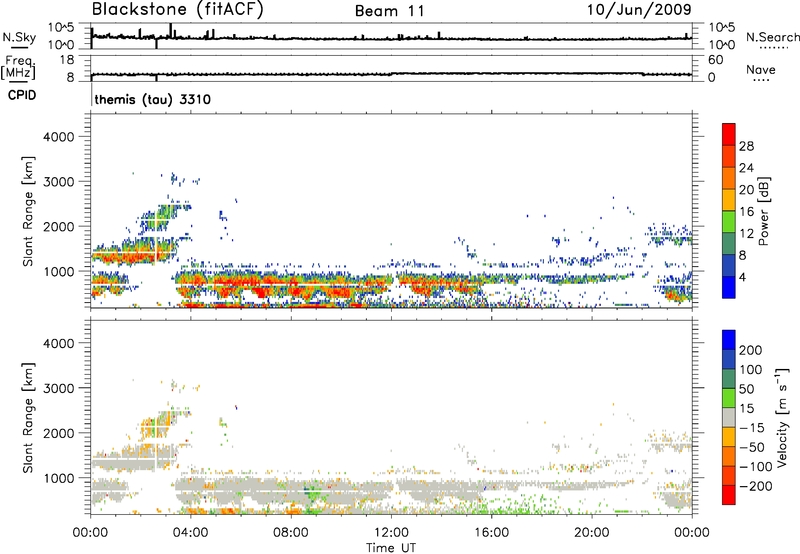The width and height of the screenshot is (800, 554).
Task: Click the '18' frequency axis value
Action: click(x=67, y=60)
